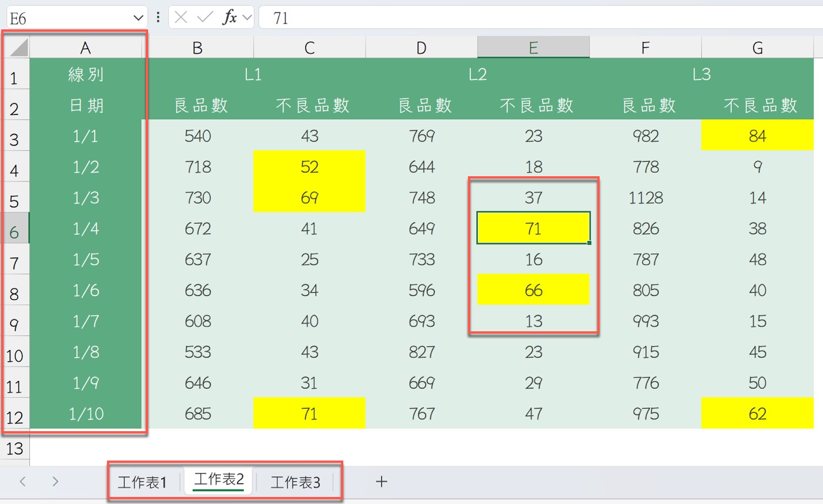Add a new sheet with plus icon
823x504 pixels.
(x=382, y=482)
